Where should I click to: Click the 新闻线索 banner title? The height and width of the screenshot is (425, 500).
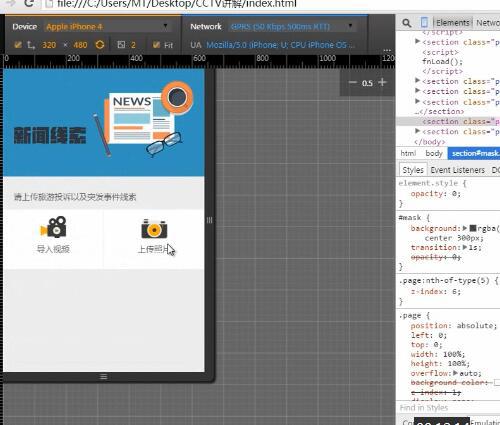tap(50, 135)
